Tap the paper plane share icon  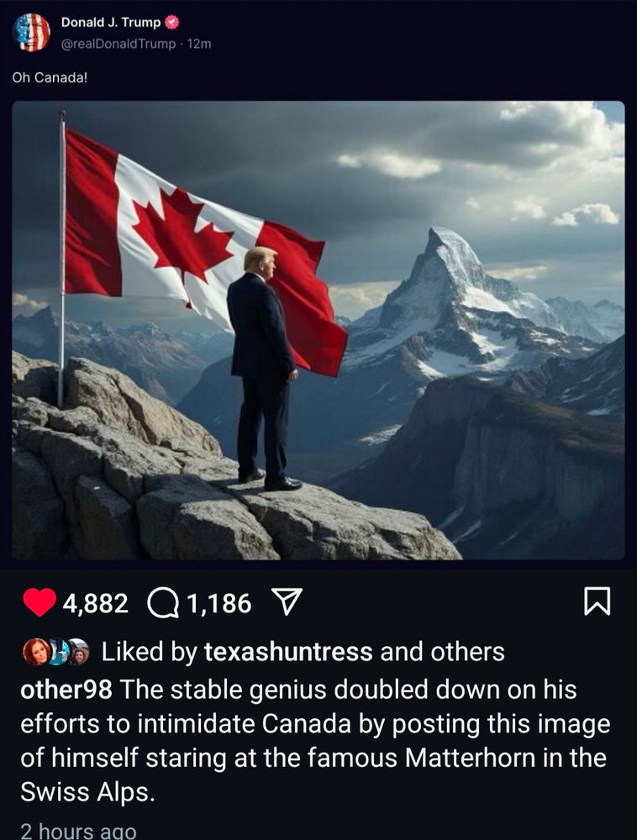(x=287, y=601)
